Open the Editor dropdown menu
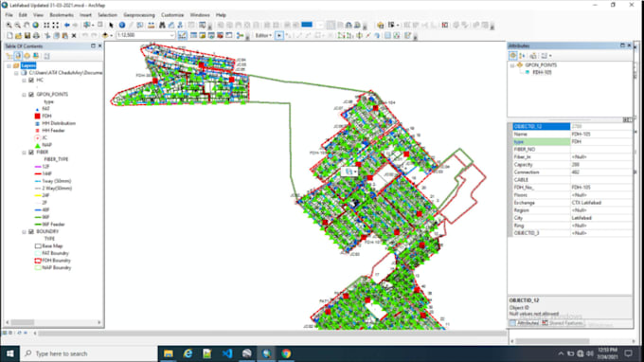The width and height of the screenshot is (644, 362). (x=263, y=36)
